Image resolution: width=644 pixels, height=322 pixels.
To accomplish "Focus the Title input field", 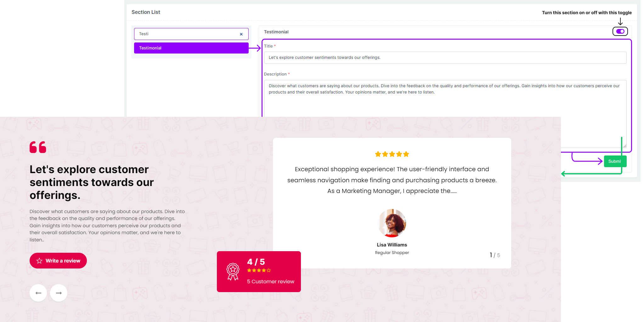I will (x=445, y=58).
